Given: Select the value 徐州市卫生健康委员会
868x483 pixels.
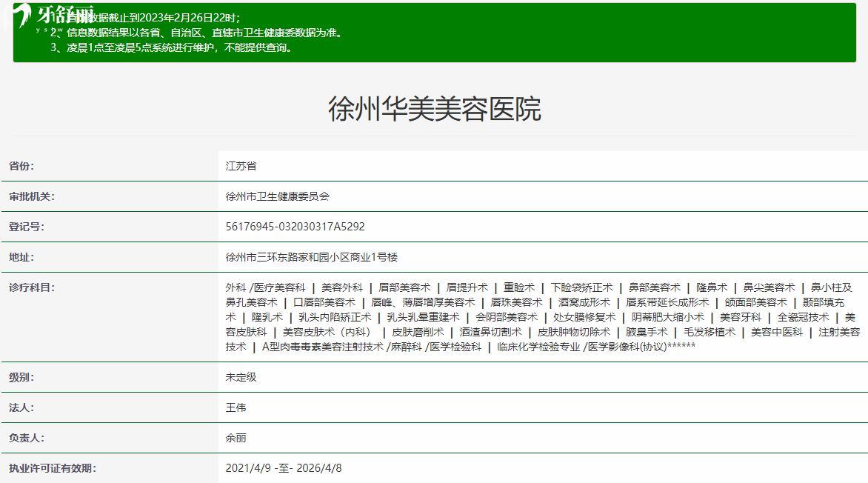Looking at the screenshot, I should 277,196.
